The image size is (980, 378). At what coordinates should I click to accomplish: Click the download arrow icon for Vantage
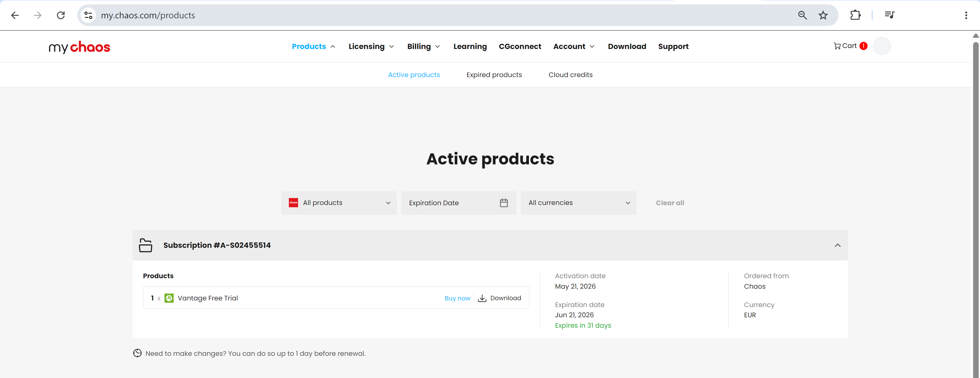pos(482,298)
